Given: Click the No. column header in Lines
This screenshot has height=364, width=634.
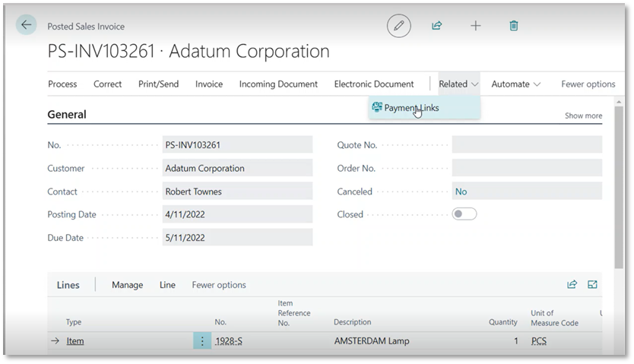Looking at the screenshot, I should pyautogui.click(x=220, y=322).
